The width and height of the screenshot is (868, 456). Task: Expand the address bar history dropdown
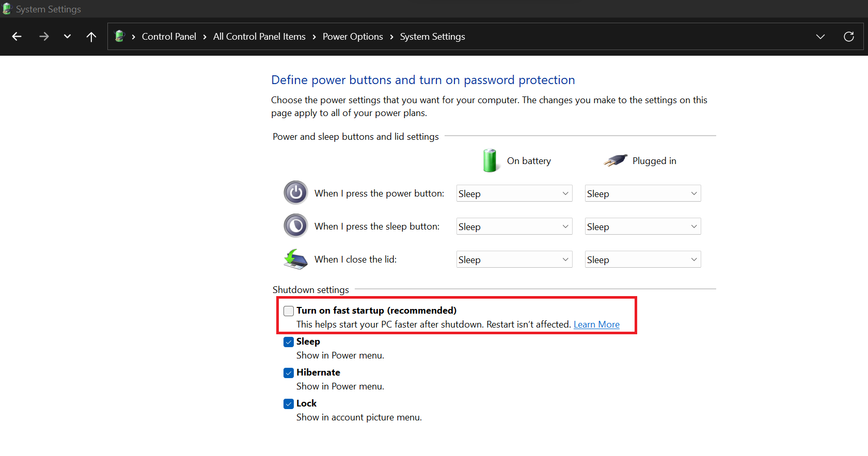click(820, 37)
